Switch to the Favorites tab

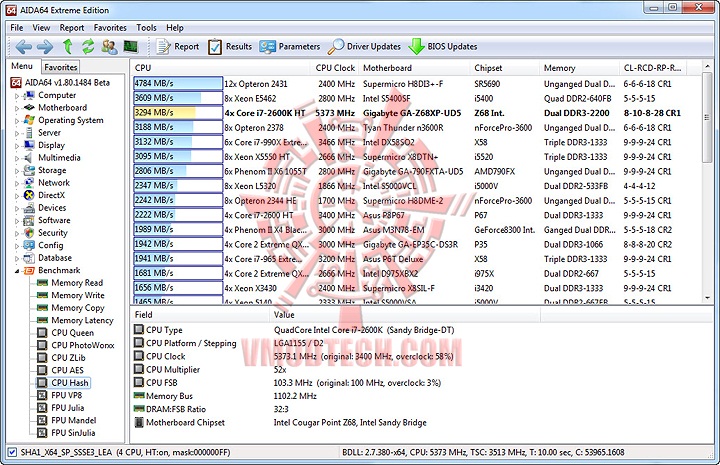(x=61, y=67)
